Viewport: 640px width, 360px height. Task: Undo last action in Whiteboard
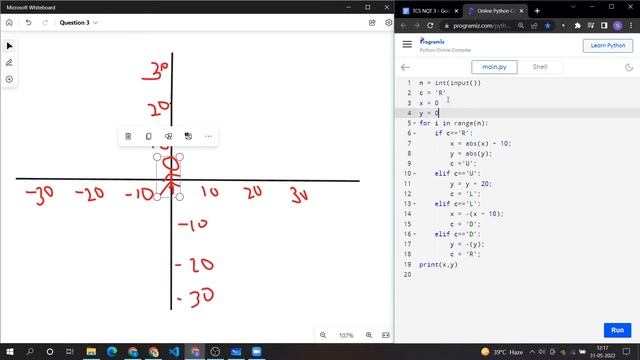coord(28,22)
